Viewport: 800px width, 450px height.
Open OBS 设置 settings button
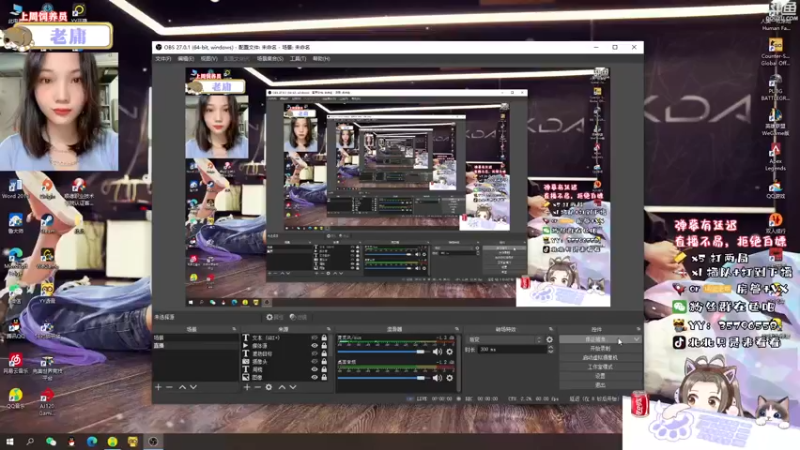coord(600,376)
